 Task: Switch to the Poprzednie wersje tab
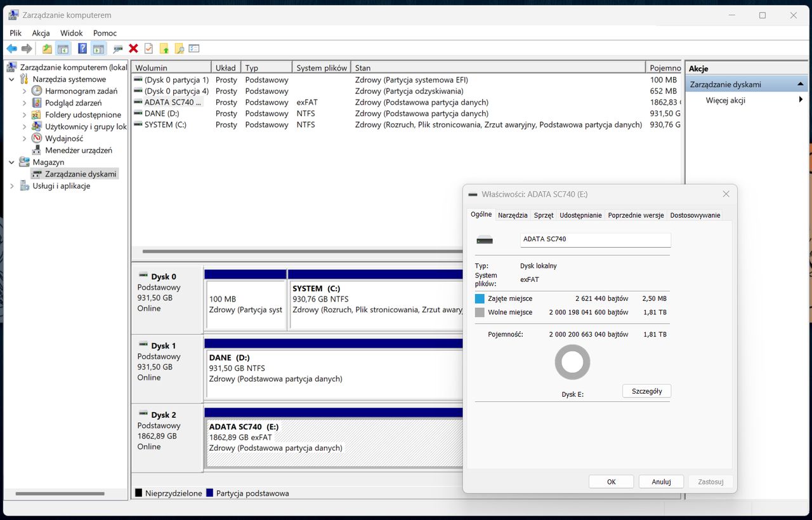click(636, 215)
